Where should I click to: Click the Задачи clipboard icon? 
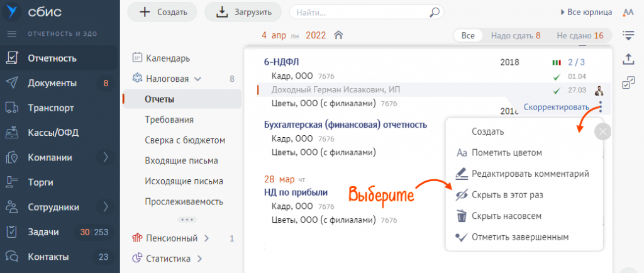[x=12, y=232]
